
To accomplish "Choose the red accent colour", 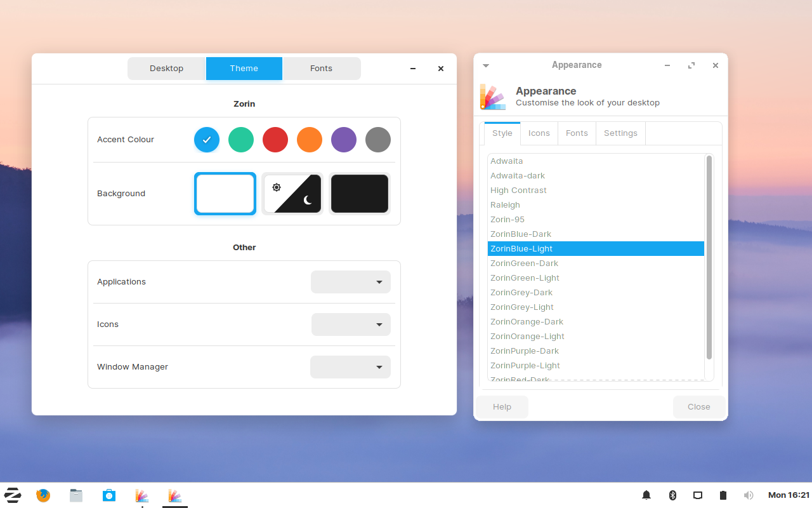I will click(x=275, y=140).
